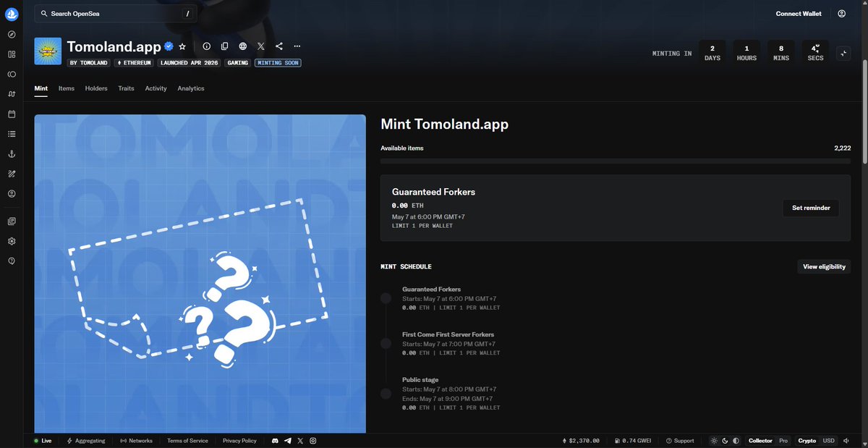Switch to the Holders tab
The image size is (868, 448).
96,88
